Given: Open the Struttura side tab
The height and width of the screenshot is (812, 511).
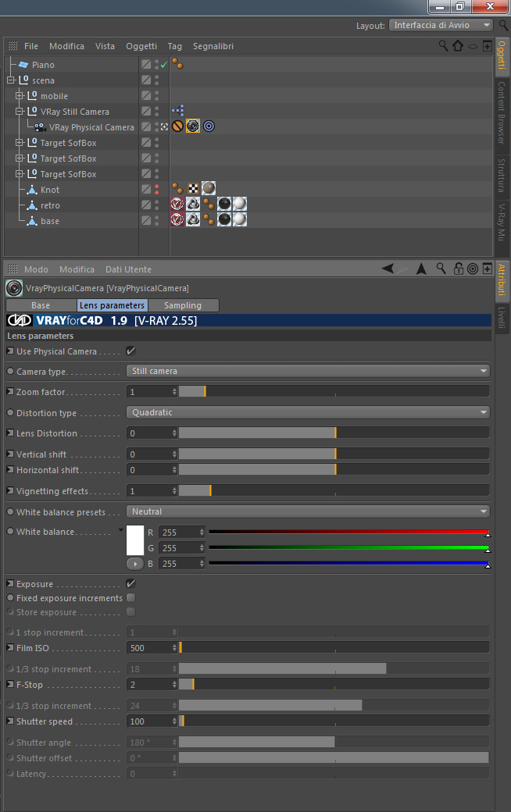Looking at the screenshot, I should (x=502, y=176).
